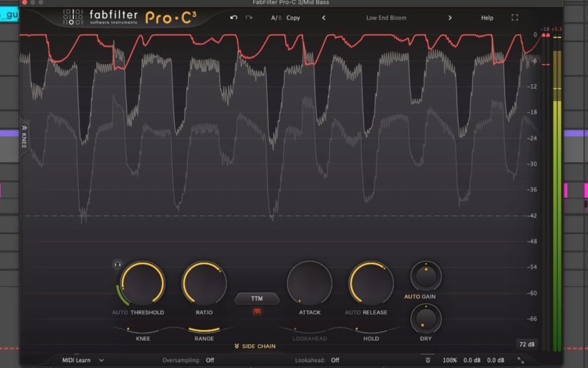Toggle A/B state comparison
Screen dimensions: 588x368
click(276, 18)
